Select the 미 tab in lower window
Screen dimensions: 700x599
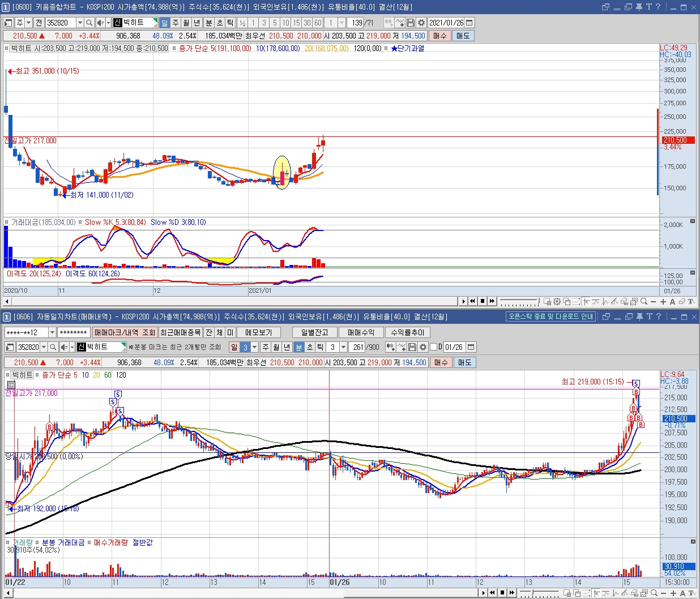click(230, 332)
